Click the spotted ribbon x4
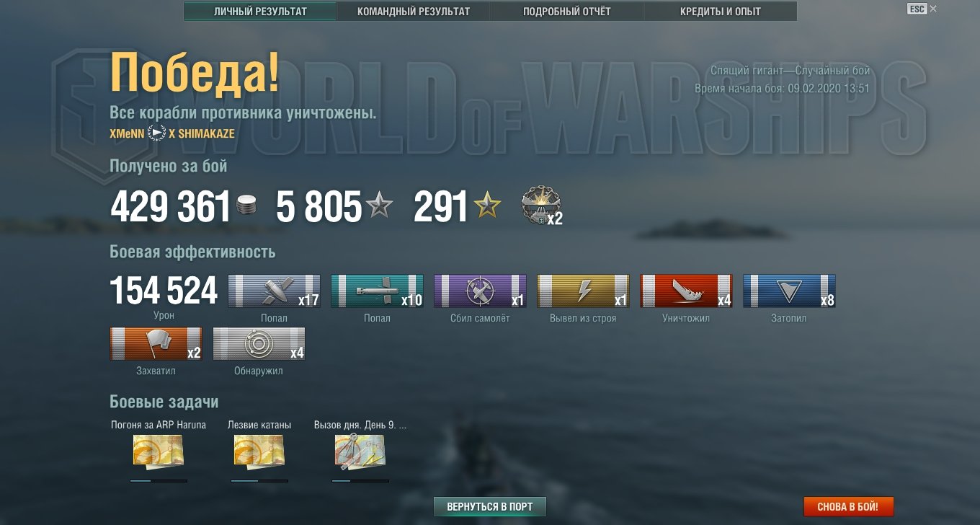 point(259,344)
